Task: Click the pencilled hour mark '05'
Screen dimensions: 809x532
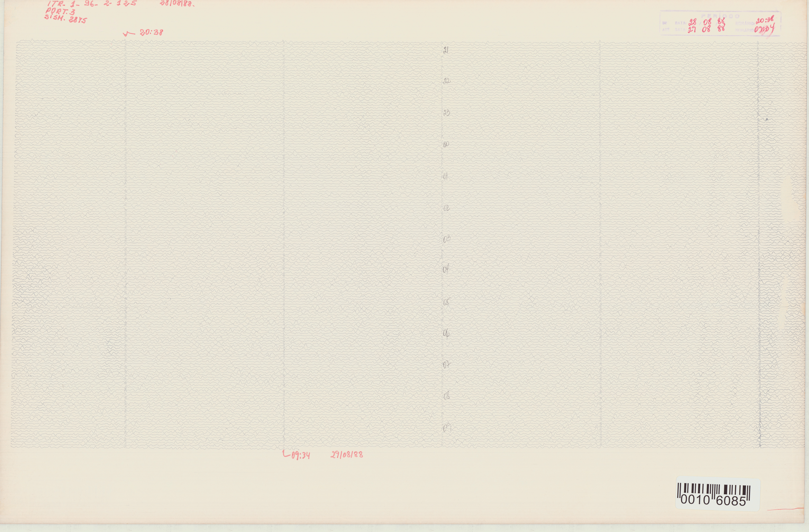Action: 447,302
